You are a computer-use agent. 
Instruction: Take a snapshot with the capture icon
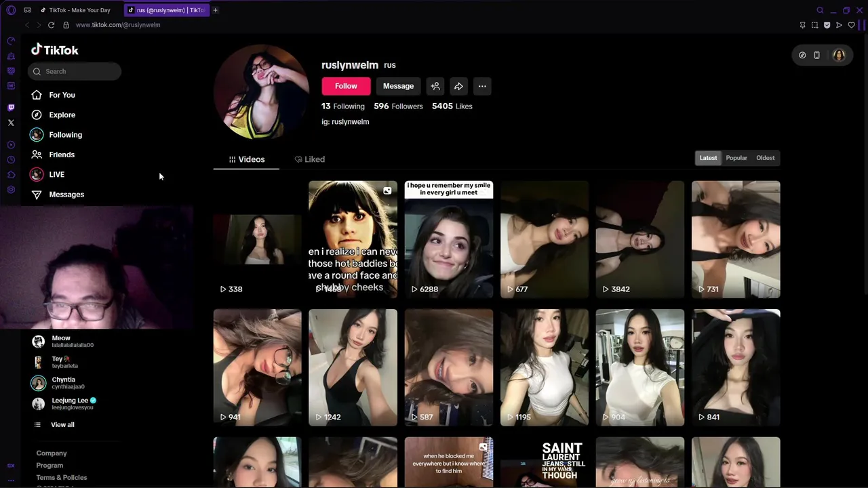point(815,25)
